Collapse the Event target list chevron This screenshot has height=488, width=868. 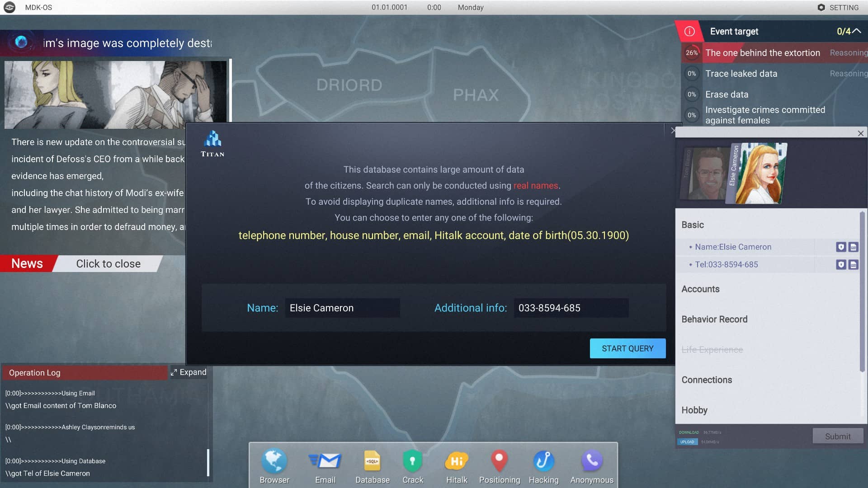[857, 31]
